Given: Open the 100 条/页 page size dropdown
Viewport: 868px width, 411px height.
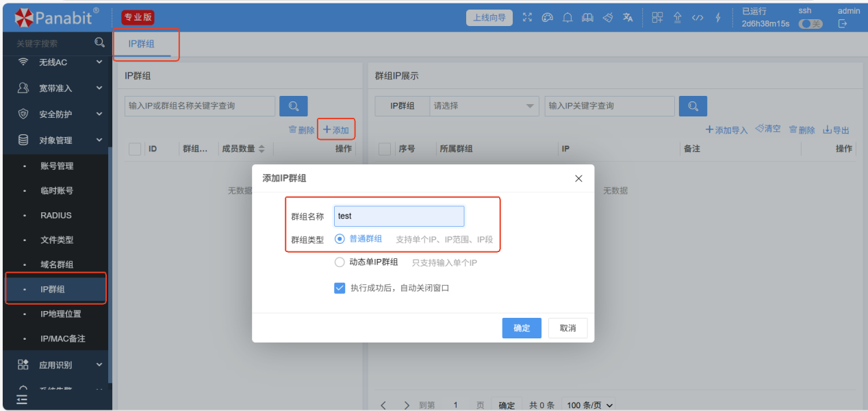Looking at the screenshot, I should [x=588, y=405].
